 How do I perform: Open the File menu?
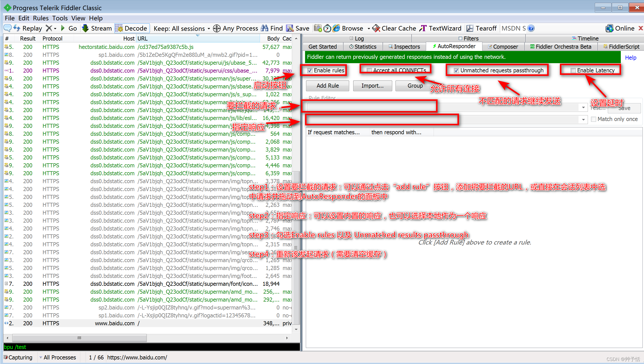tap(10, 18)
